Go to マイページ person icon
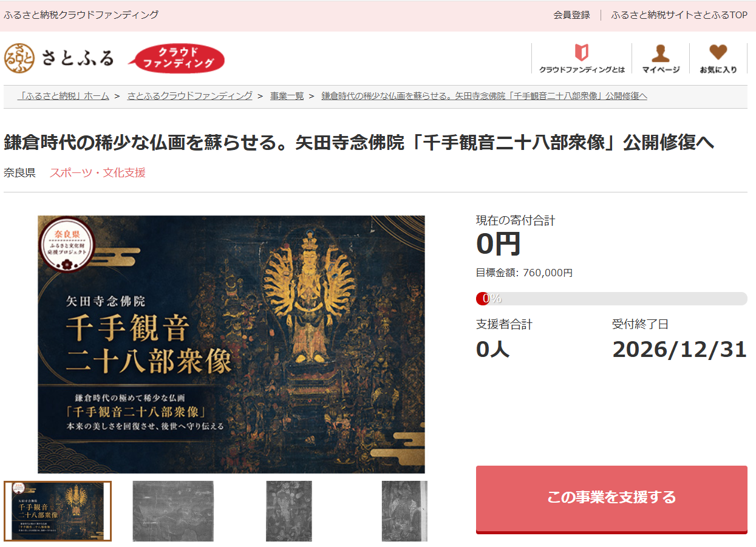756x547 pixels. pos(661,58)
